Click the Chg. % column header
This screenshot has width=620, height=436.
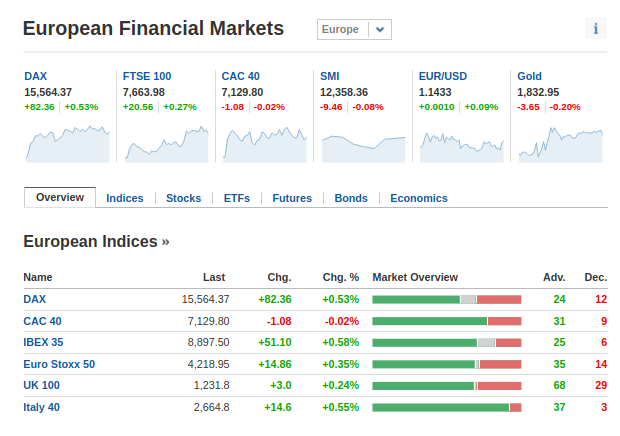(340, 277)
